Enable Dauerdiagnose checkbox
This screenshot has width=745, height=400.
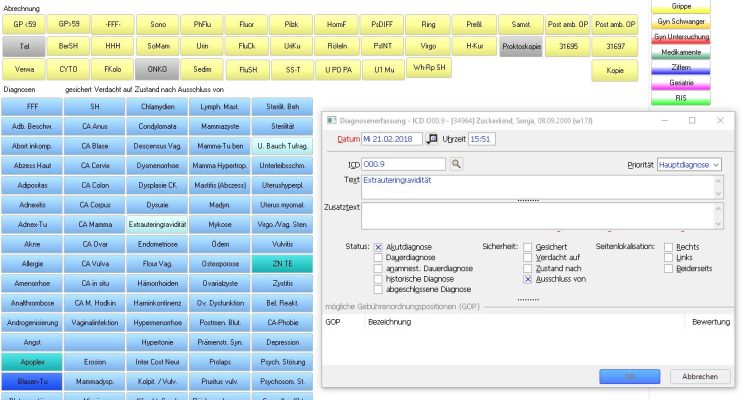coord(378,257)
